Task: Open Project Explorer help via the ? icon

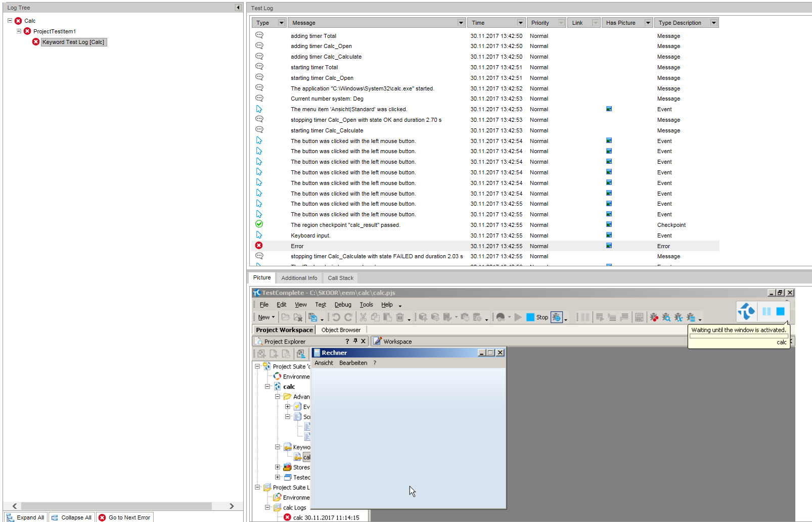Action: 347,341
